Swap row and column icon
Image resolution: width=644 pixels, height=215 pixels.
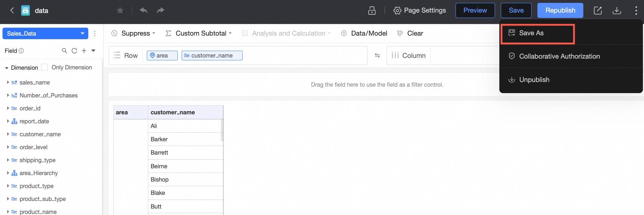point(377,55)
